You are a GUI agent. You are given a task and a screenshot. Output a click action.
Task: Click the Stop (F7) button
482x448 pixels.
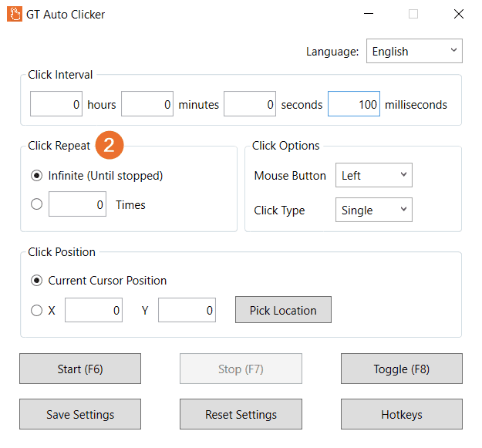click(241, 369)
